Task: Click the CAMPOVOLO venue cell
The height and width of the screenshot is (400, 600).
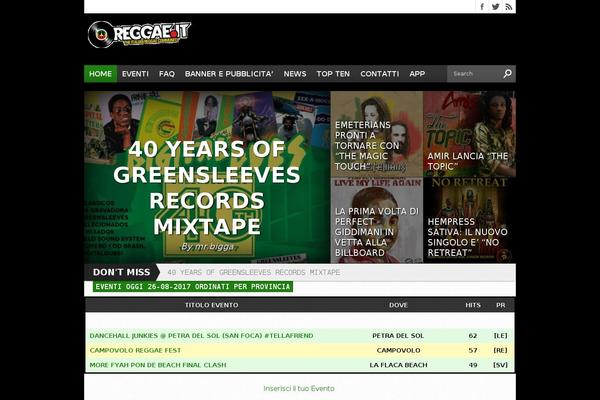Action: pyautogui.click(x=398, y=350)
